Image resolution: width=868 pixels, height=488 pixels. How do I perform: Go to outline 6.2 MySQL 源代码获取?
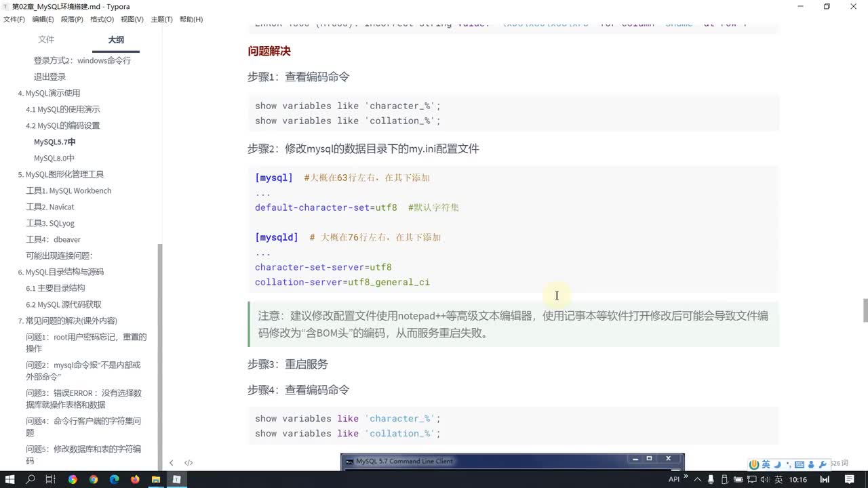(64, 304)
